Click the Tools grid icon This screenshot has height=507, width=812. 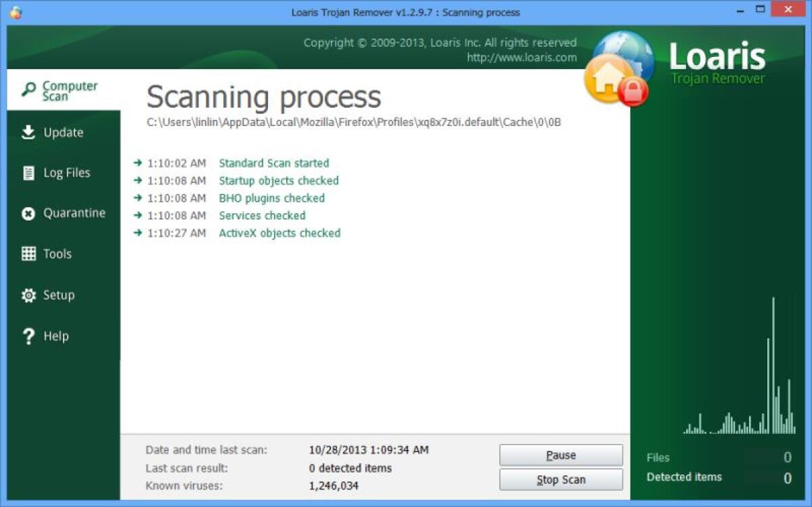[x=28, y=254]
